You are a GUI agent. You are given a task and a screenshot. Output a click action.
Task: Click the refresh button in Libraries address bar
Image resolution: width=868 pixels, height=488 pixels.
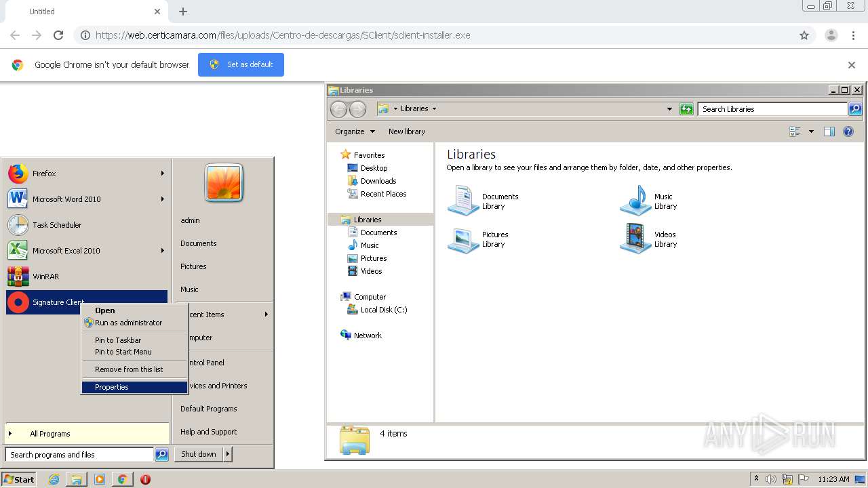pyautogui.click(x=686, y=109)
